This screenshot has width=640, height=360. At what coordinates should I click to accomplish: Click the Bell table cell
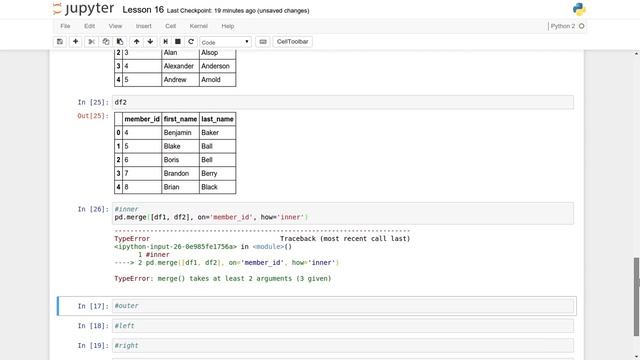pyautogui.click(x=218, y=160)
